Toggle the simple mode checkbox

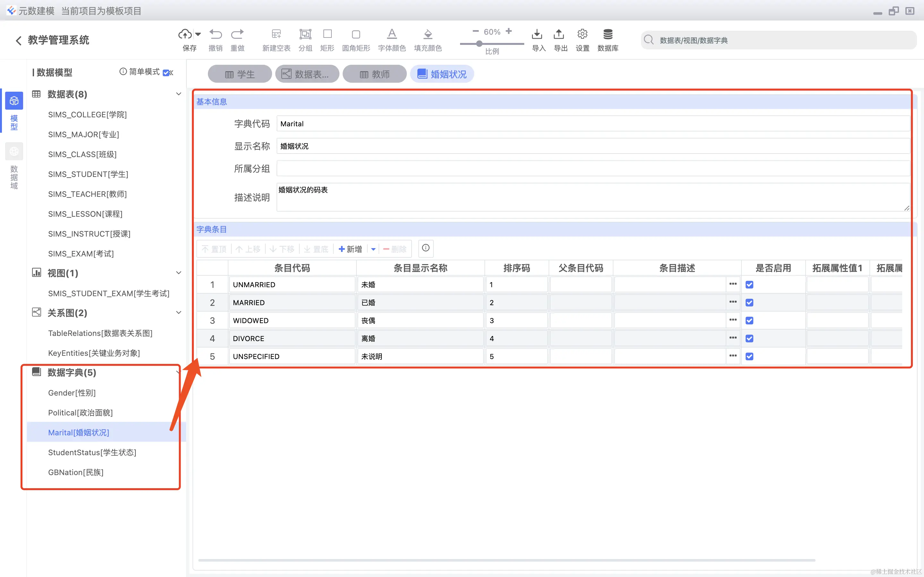tap(166, 72)
